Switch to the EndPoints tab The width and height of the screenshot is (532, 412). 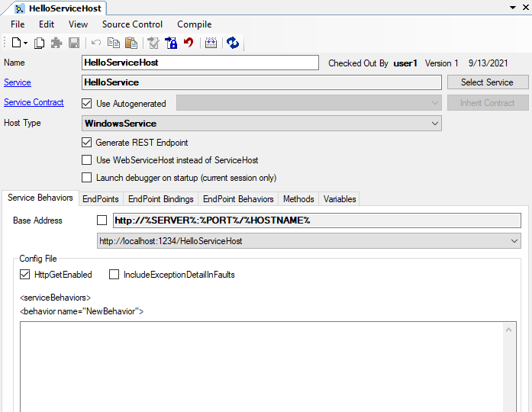pyautogui.click(x=101, y=199)
